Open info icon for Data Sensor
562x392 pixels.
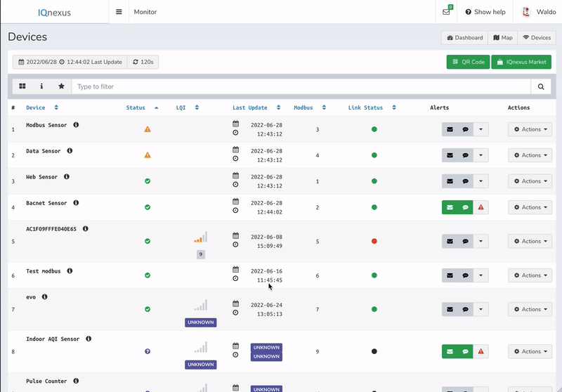(x=70, y=151)
